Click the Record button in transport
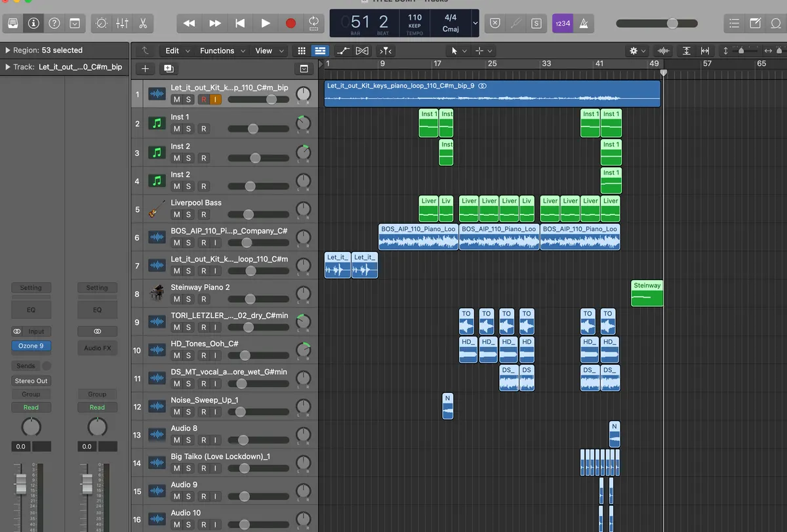 tap(291, 24)
